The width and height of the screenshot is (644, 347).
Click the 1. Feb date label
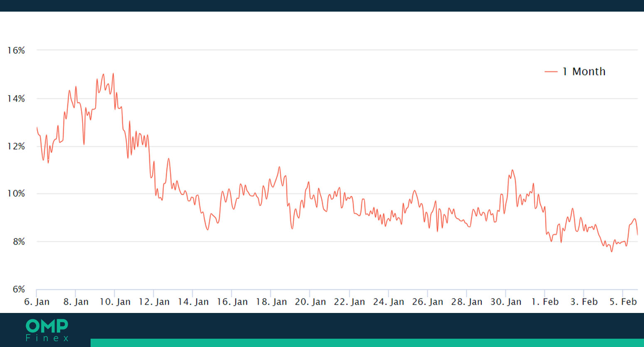tap(545, 302)
